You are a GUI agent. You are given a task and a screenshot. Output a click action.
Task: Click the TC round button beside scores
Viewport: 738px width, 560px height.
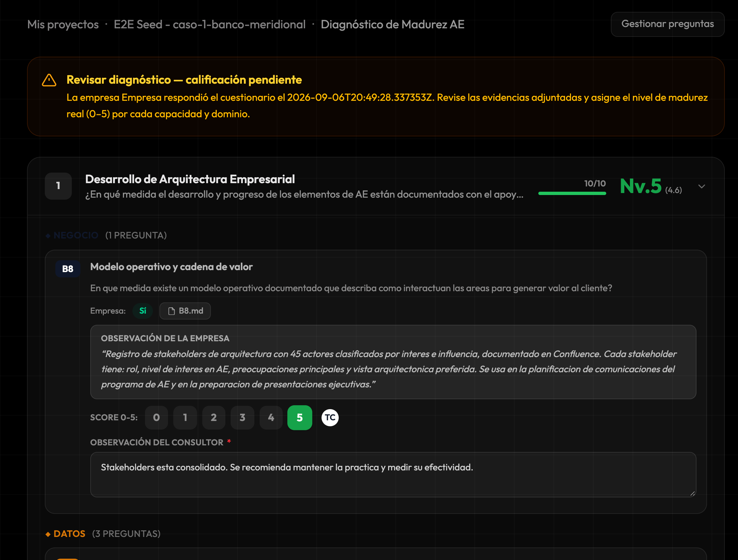coord(330,418)
